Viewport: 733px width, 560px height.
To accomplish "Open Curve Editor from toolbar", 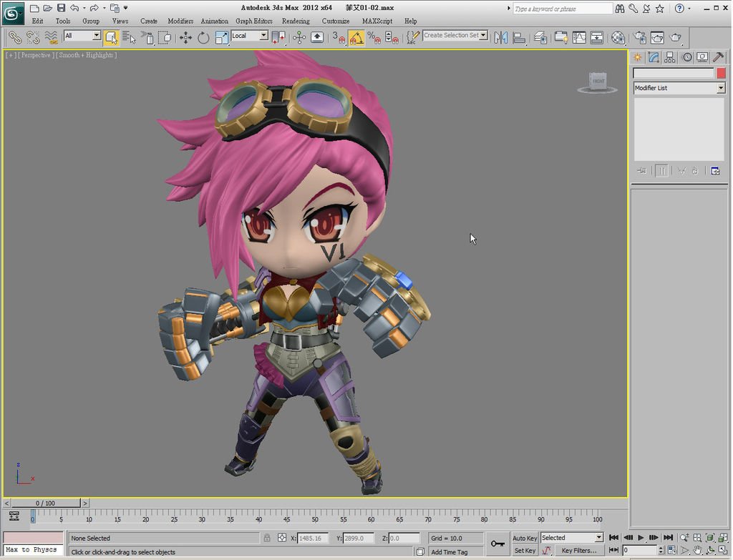I will pyautogui.click(x=578, y=37).
